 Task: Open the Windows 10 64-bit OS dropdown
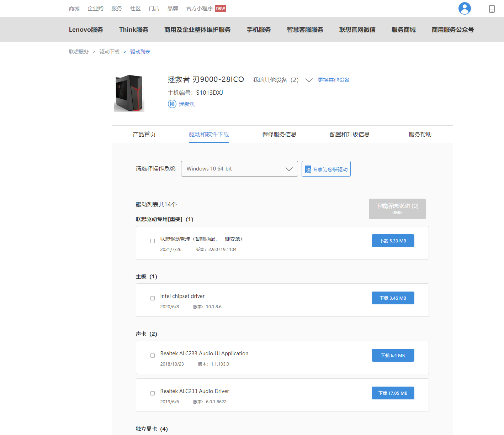pyautogui.click(x=239, y=169)
